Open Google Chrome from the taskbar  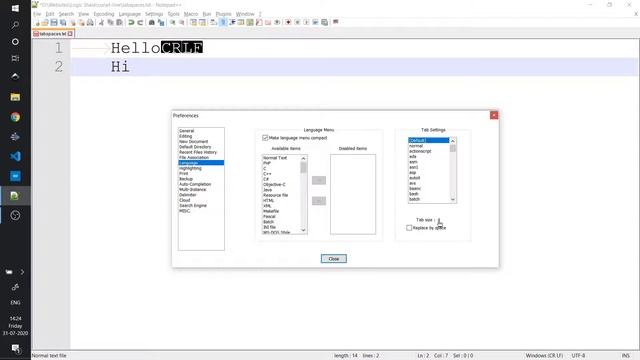tap(15, 117)
